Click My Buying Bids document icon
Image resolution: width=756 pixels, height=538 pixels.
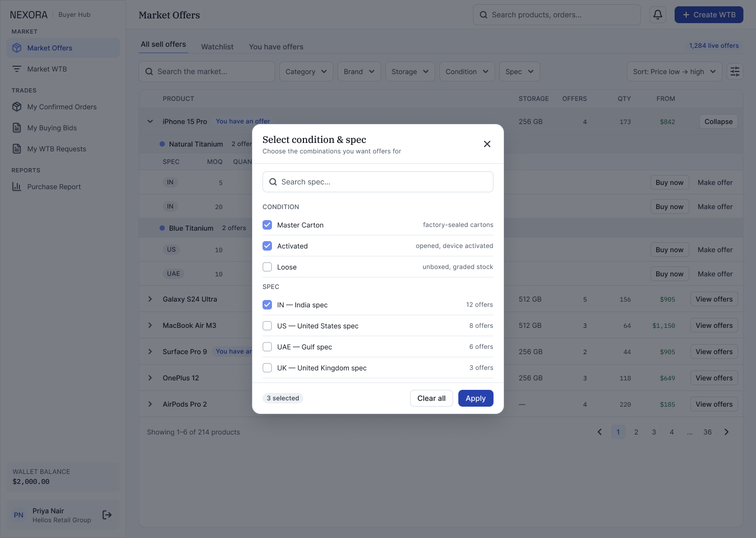click(17, 128)
